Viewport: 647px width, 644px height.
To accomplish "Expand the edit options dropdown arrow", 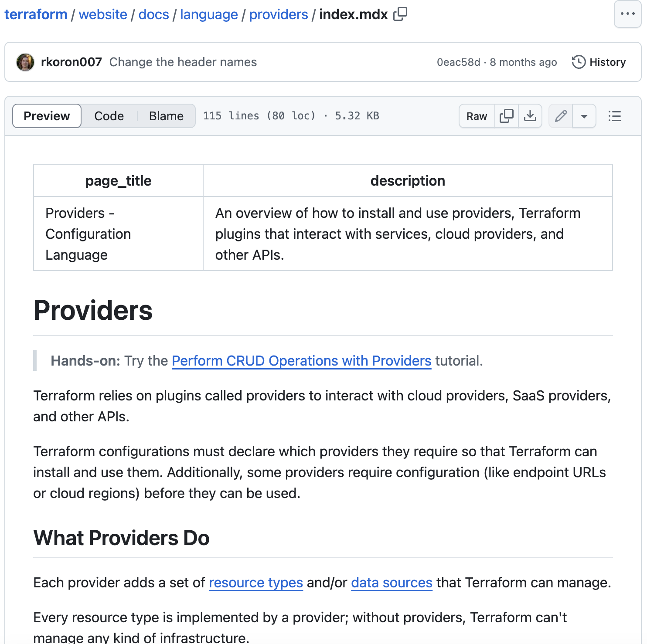I will pos(584,116).
